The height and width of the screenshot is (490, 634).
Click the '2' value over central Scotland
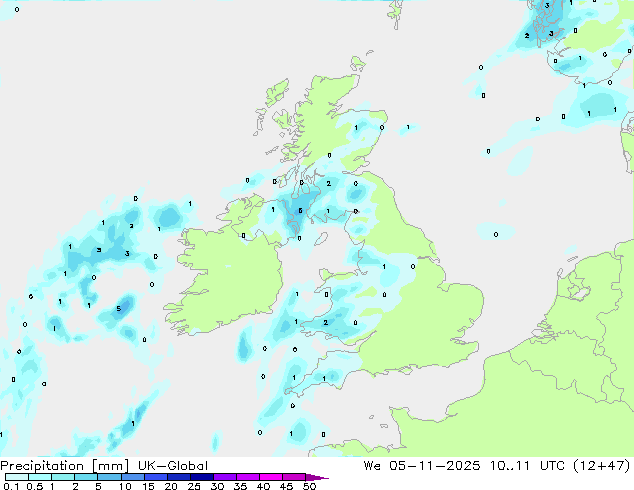pyautogui.click(x=328, y=184)
